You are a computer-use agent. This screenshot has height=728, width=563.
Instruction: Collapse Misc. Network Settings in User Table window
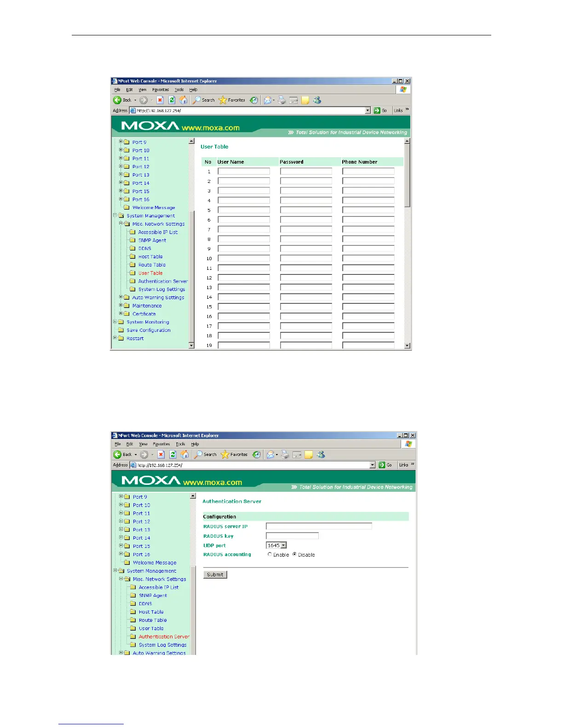pos(121,223)
